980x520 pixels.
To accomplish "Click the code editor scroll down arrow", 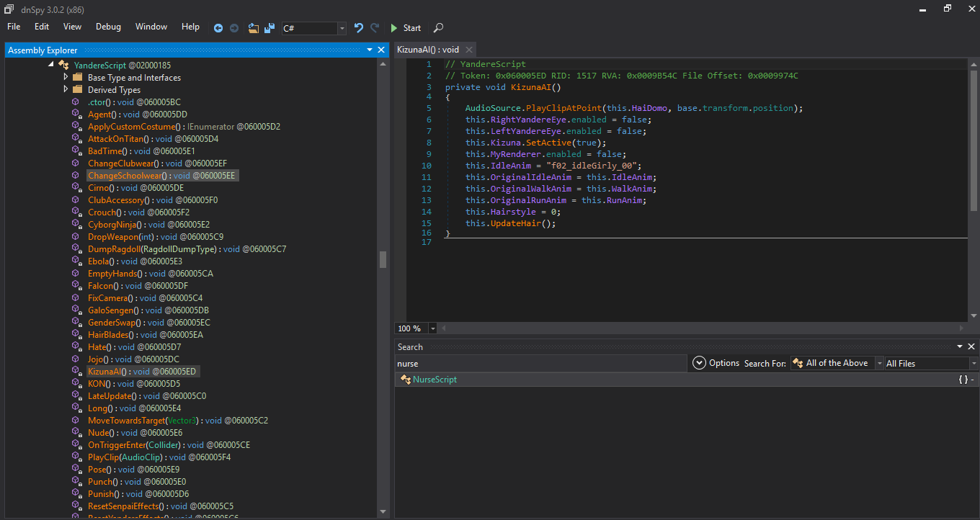I will click(x=974, y=315).
